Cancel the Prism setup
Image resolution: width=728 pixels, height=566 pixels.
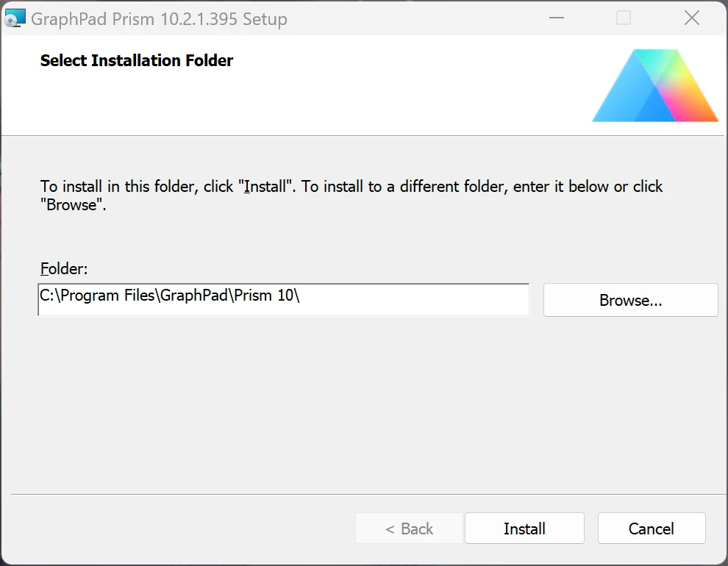(651, 529)
